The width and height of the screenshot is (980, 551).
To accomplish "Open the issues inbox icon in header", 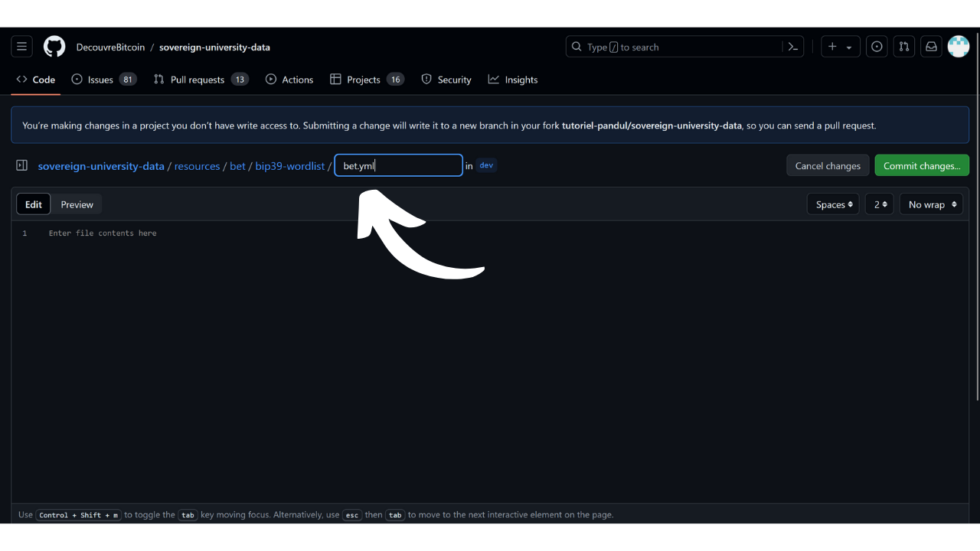I will pyautogui.click(x=877, y=47).
